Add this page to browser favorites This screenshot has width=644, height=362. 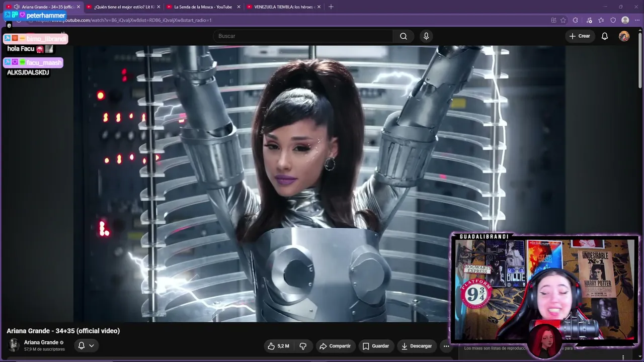[x=563, y=20]
